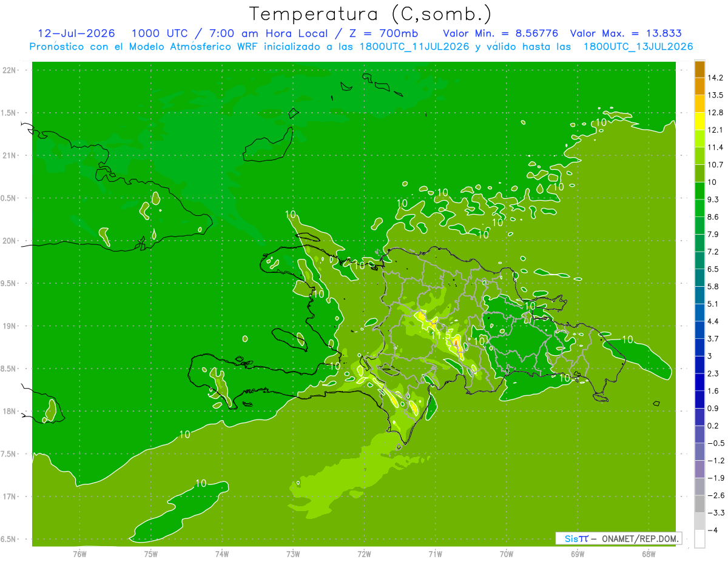This screenshot has width=728, height=562.
Task: Click the "8.5N" latitude axis label
Action: [9, 369]
